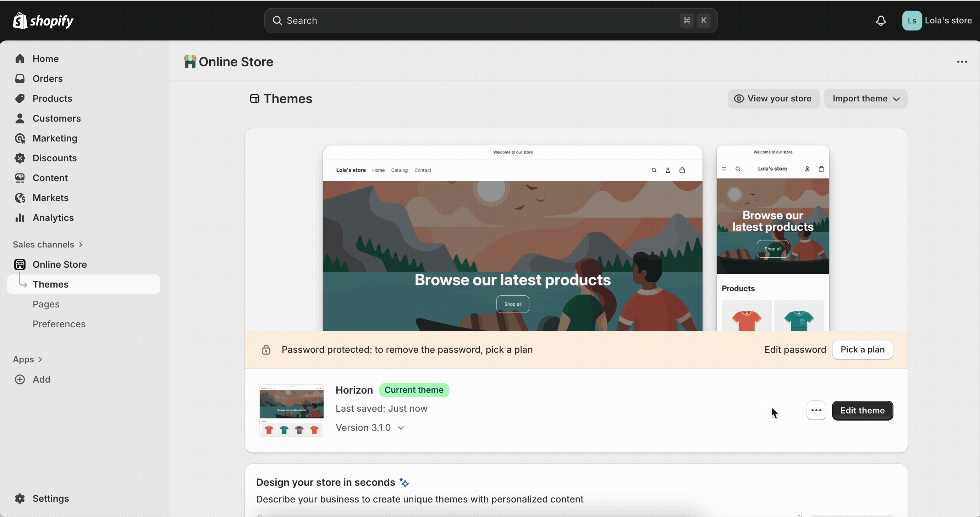Viewport: 980px width, 517px height.
Task: Open the Online Store page options menu
Action: (962, 62)
